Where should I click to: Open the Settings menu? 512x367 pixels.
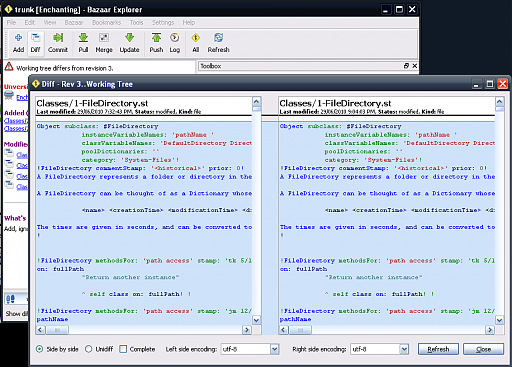(163, 22)
